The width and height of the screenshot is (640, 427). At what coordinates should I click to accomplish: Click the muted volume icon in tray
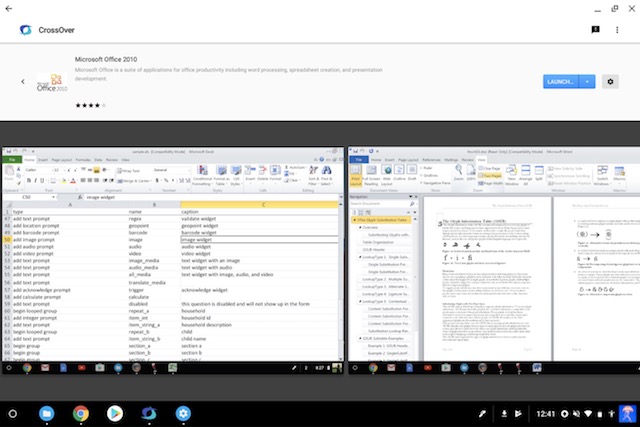point(576,414)
